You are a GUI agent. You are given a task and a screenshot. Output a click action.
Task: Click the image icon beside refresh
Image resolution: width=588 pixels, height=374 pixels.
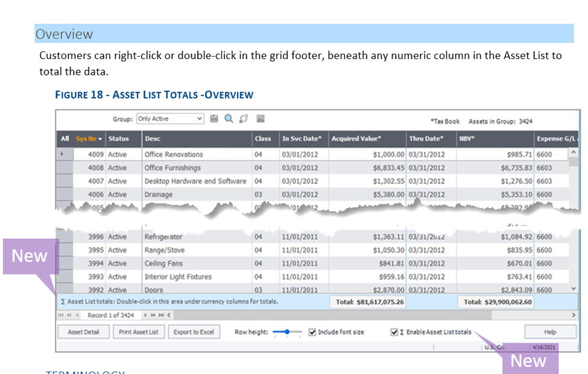coord(261,119)
